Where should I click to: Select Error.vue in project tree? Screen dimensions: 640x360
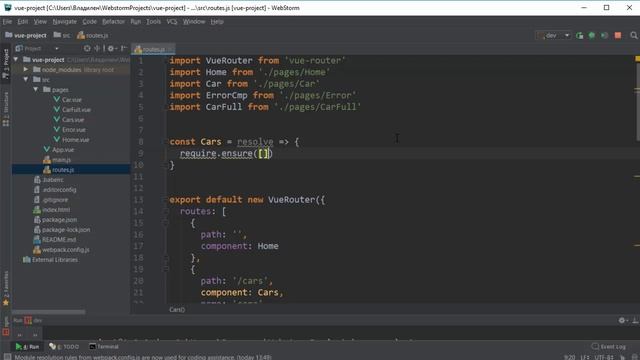pos(69,129)
